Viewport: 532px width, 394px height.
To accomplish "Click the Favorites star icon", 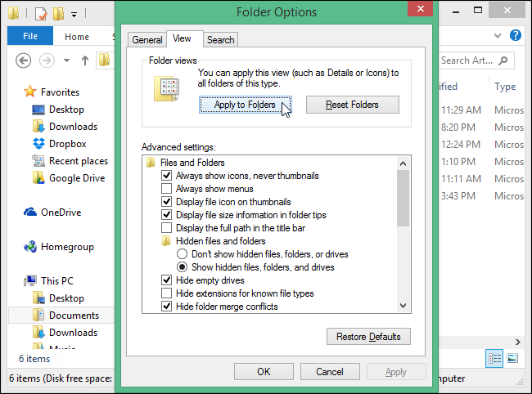I will tap(29, 92).
